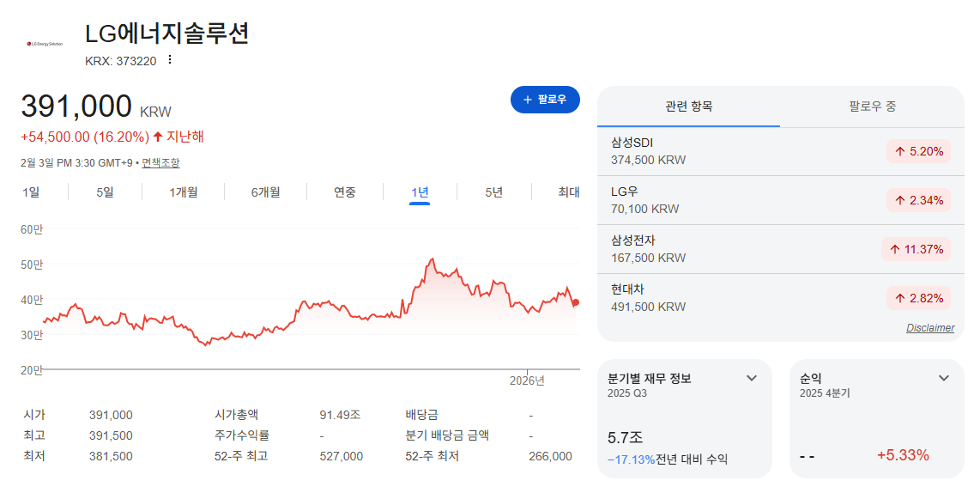The width and height of the screenshot is (980, 493).
Task: Open the Disclaimer link
Action: pos(930,328)
